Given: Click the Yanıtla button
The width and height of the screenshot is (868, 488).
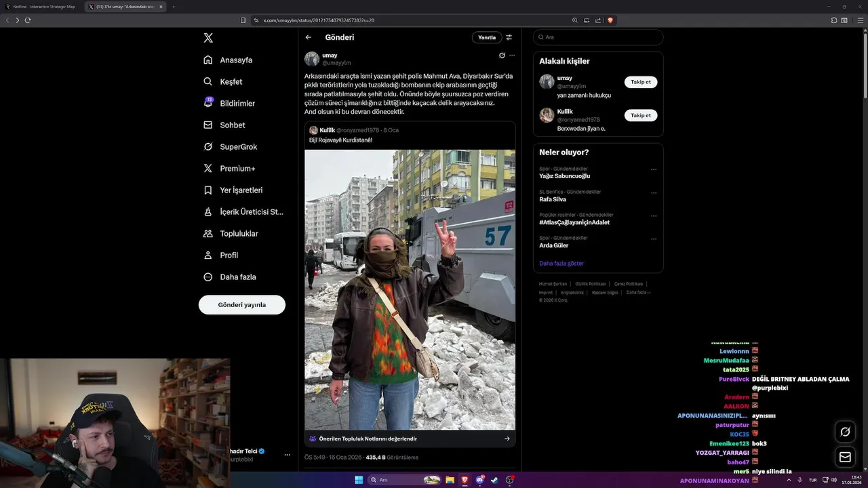Looking at the screenshot, I should [x=487, y=37].
